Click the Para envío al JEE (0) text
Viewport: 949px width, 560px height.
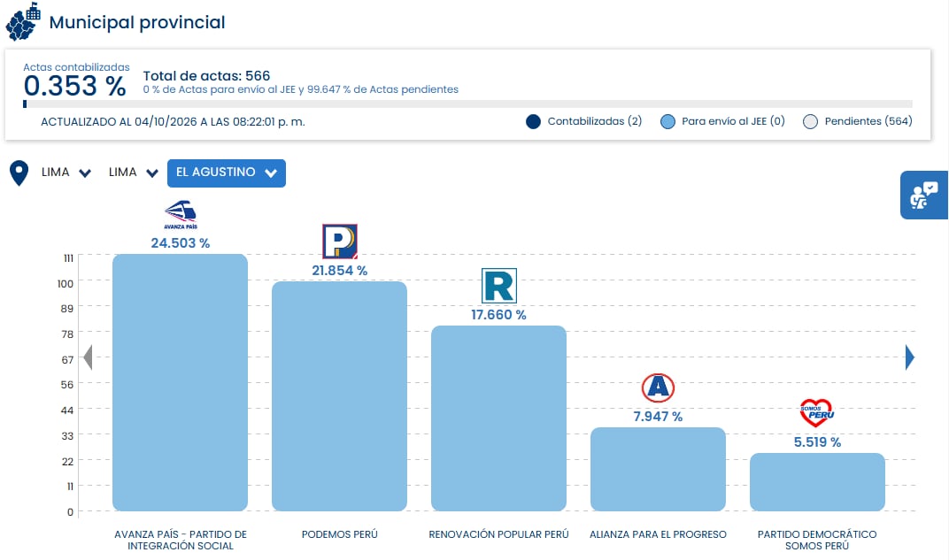point(734,121)
